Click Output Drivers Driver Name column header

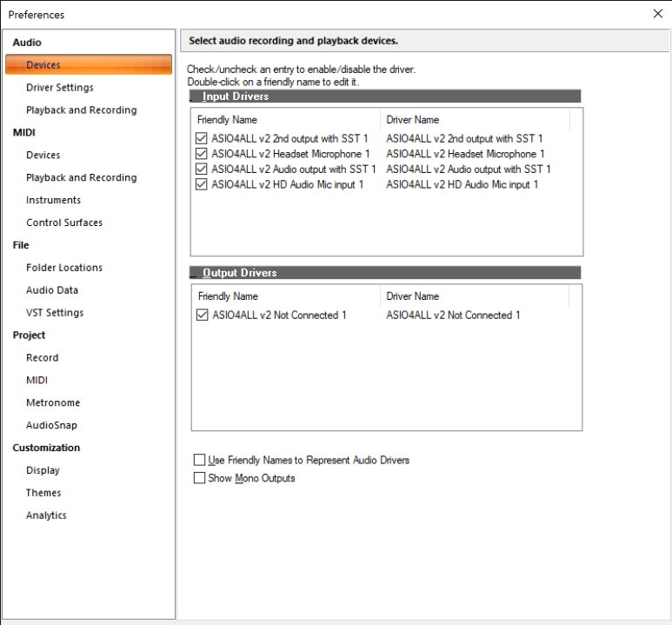click(x=475, y=296)
